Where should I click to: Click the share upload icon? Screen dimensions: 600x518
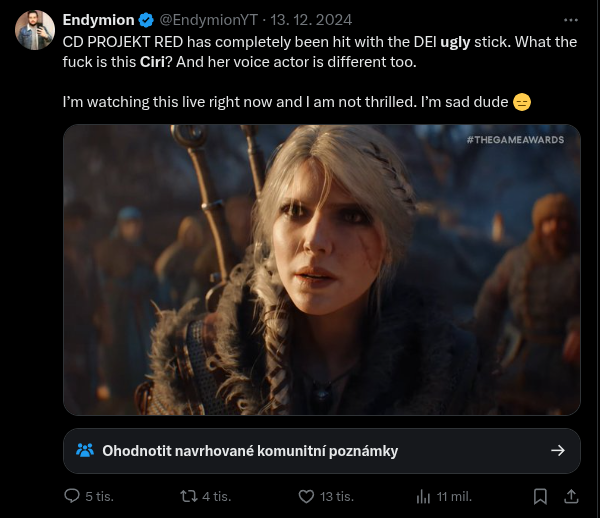pos(571,496)
